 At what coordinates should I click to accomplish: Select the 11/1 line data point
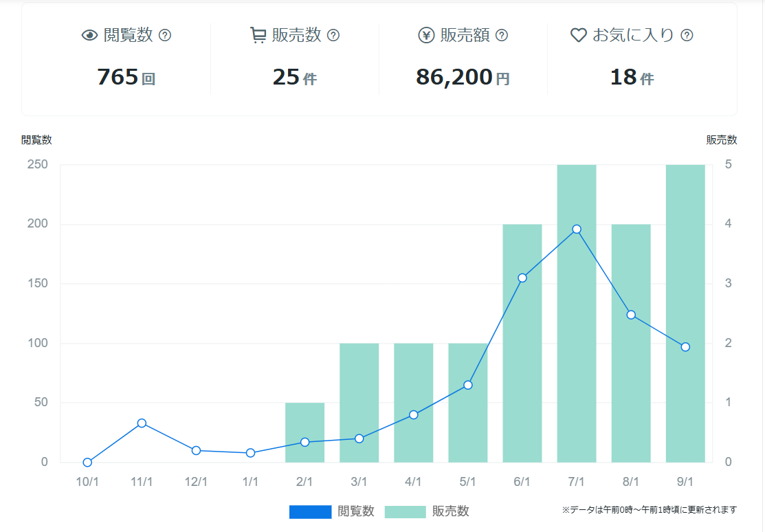click(142, 423)
